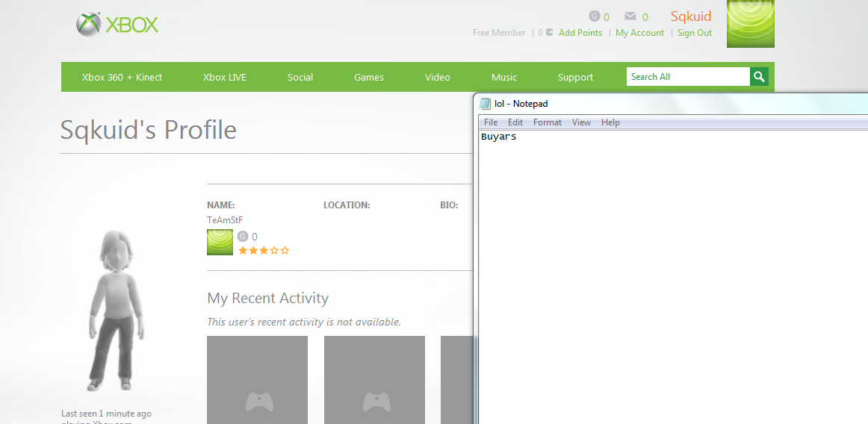Image resolution: width=868 pixels, height=424 pixels.
Task: Click the large gamerpic in the header
Action: pyautogui.click(x=750, y=24)
